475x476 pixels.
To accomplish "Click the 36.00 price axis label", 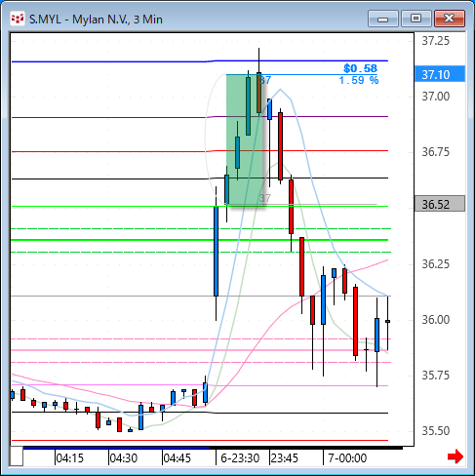I will (436, 320).
